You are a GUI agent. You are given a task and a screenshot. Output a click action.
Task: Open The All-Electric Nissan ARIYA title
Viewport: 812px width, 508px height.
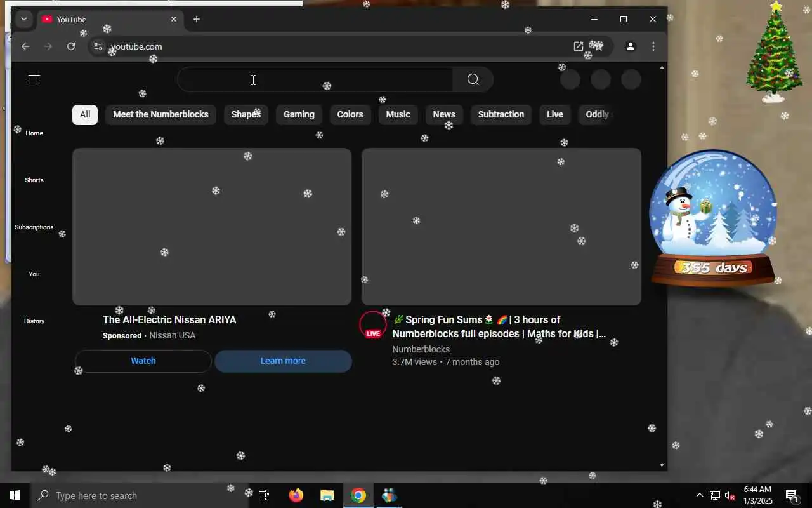click(x=169, y=319)
